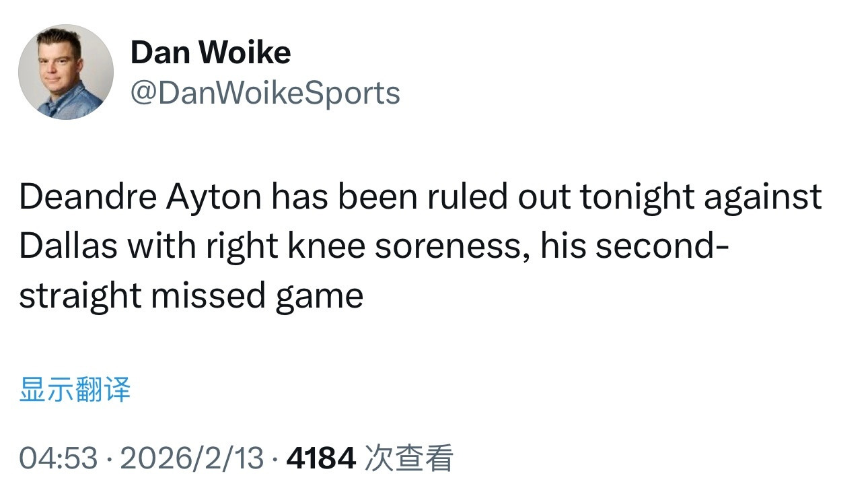Screen dimensions: 868x490
Task: Click 显示翻译 to show translation
Action: pyautogui.click(x=75, y=390)
